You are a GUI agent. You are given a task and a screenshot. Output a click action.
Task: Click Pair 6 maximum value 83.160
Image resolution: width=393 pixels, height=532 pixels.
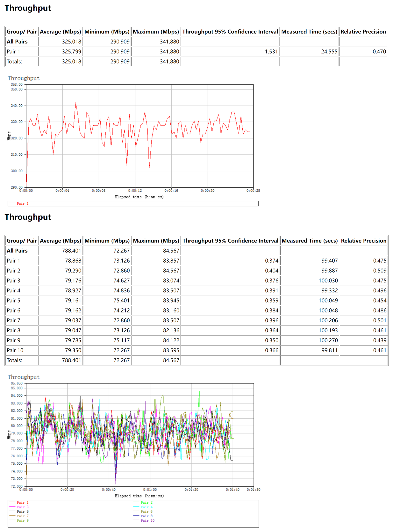tap(171, 310)
